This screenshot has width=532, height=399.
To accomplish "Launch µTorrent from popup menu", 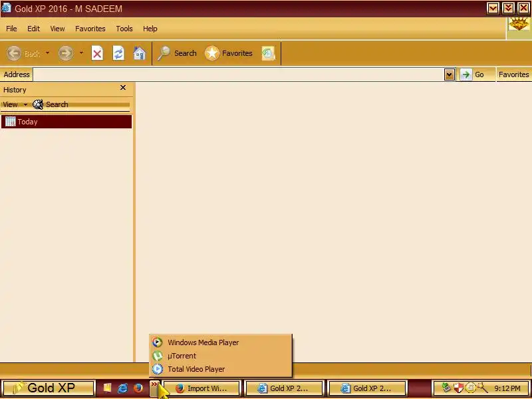I will 221,356.
